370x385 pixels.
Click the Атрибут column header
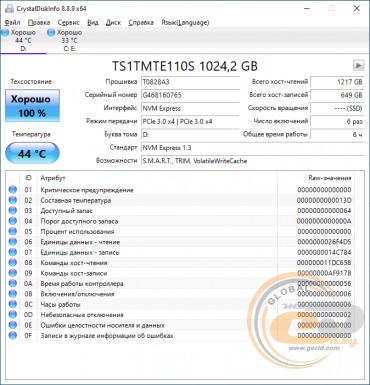coord(157,178)
